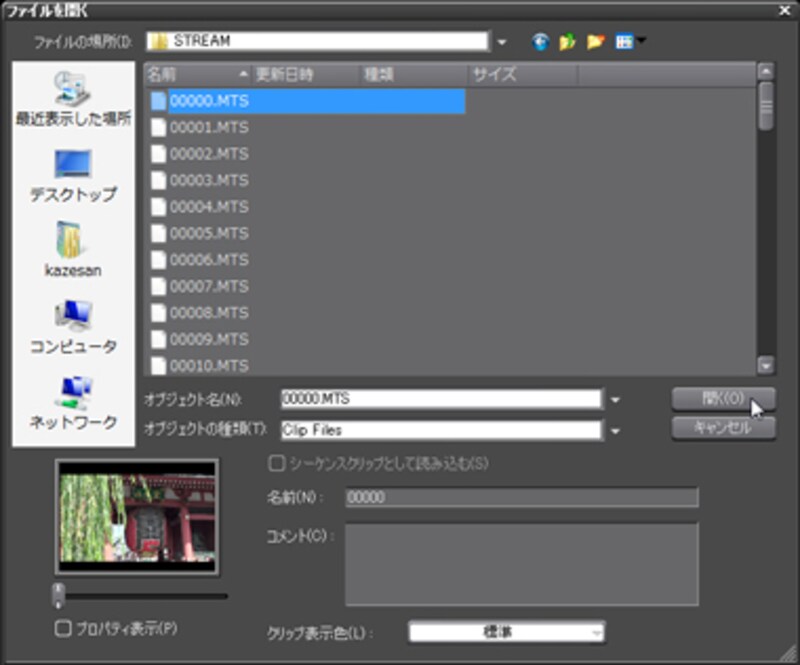Click the Back navigation globe icon

(x=542, y=42)
